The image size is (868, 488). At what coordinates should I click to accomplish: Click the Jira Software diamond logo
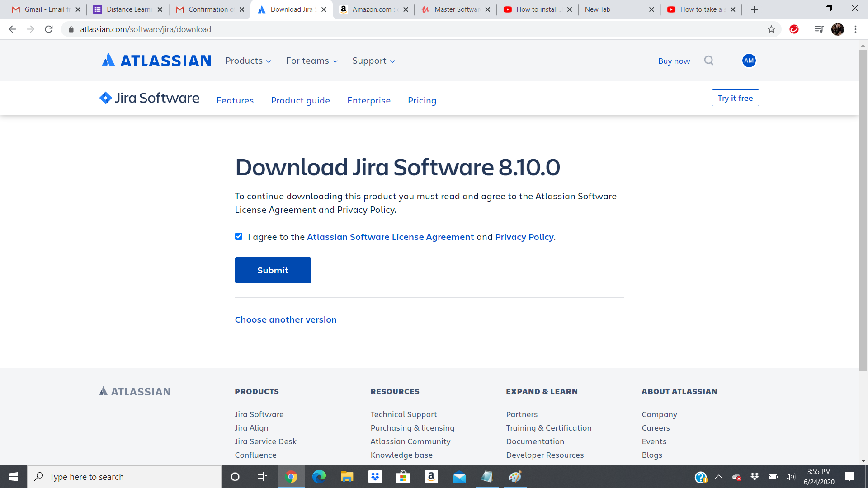(x=105, y=98)
